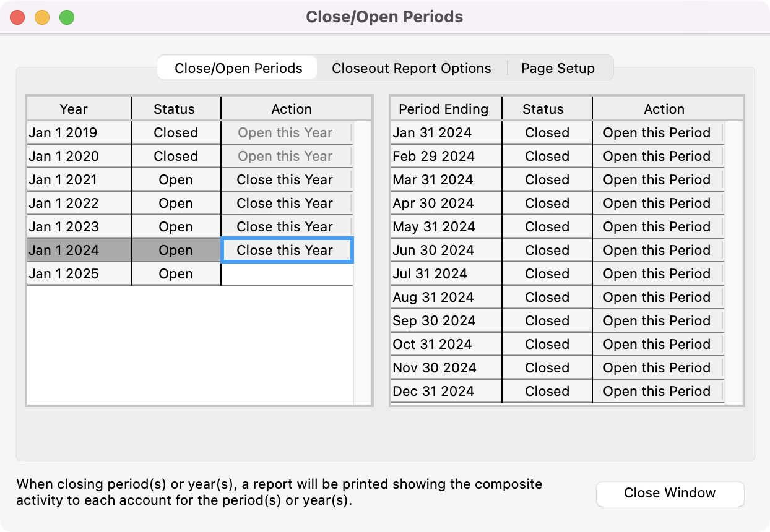Image resolution: width=770 pixels, height=532 pixels.
Task: Reopen the Dec 31 2024 period
Action: pyautogui.click(x=657, y=392)
